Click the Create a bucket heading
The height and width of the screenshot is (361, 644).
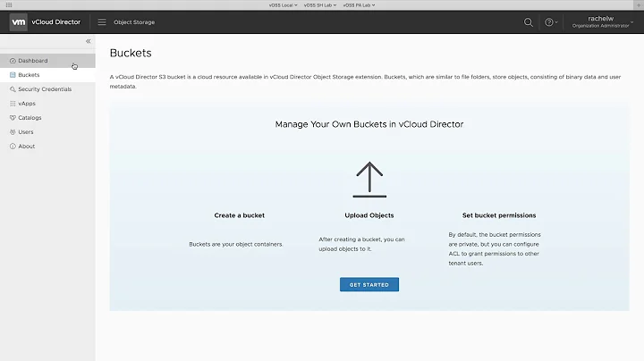click(x=240, y=215)
